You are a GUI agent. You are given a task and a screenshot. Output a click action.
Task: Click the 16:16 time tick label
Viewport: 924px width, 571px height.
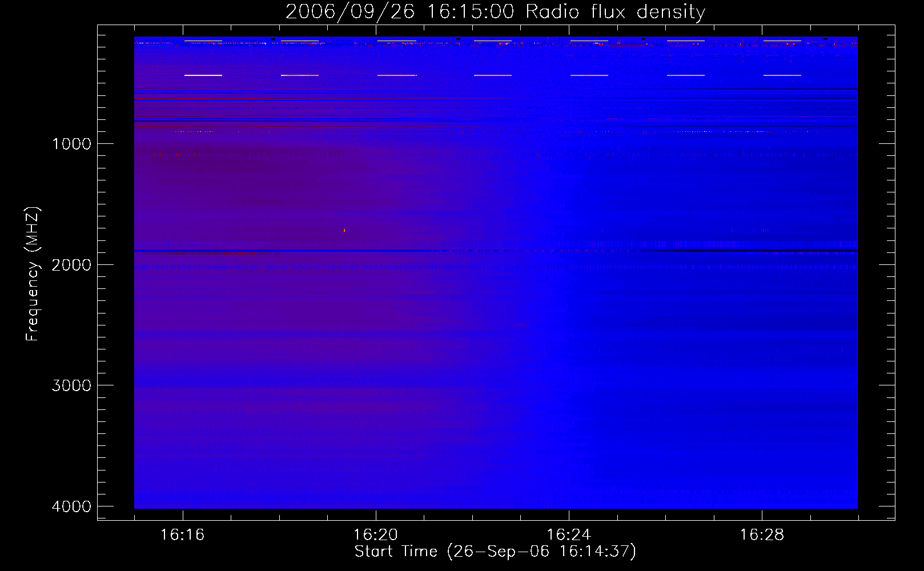[183, 535]
